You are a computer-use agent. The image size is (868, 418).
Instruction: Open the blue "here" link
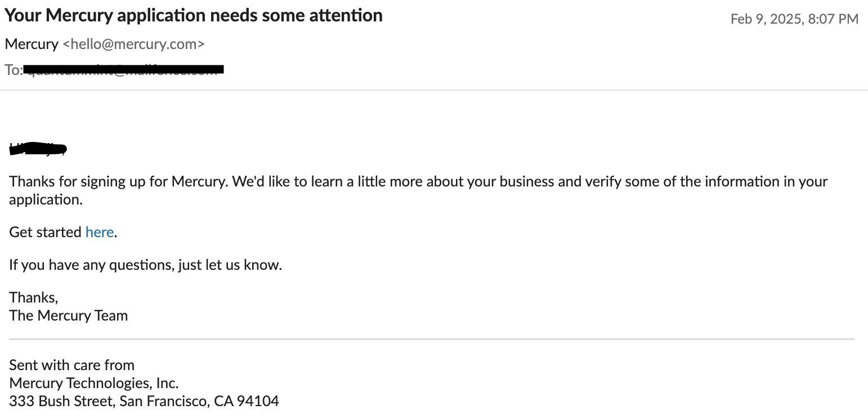click(100, 232)
